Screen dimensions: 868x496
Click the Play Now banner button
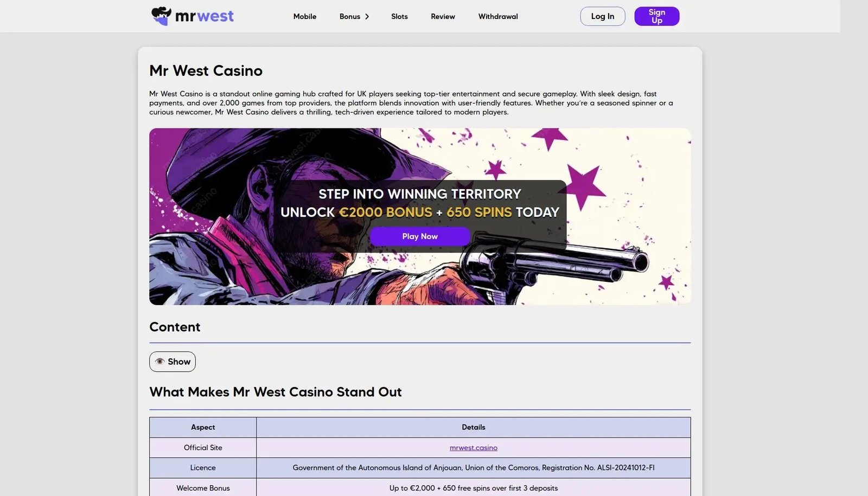420,236
